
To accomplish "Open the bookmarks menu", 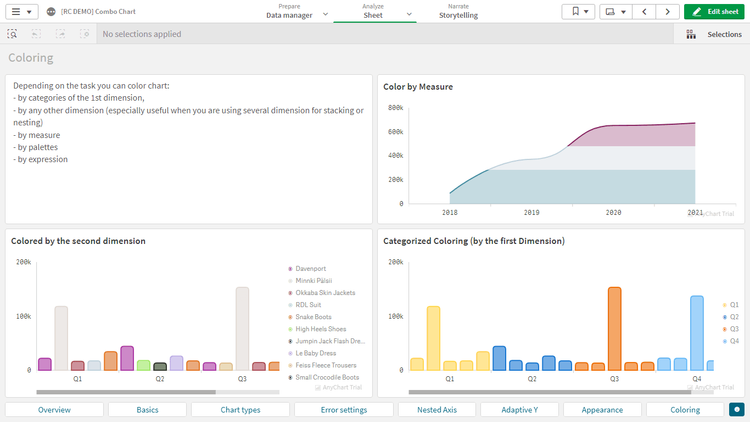I will (577, 12).
